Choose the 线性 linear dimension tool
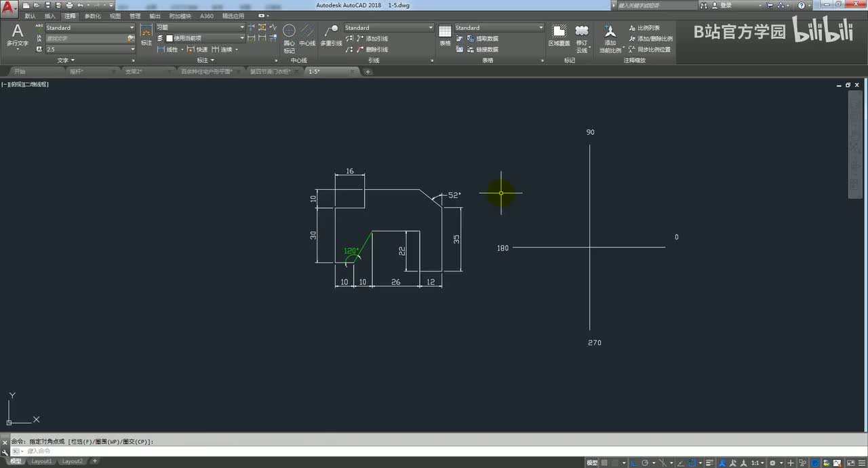 pyautogui.click(x=167, y=50)
